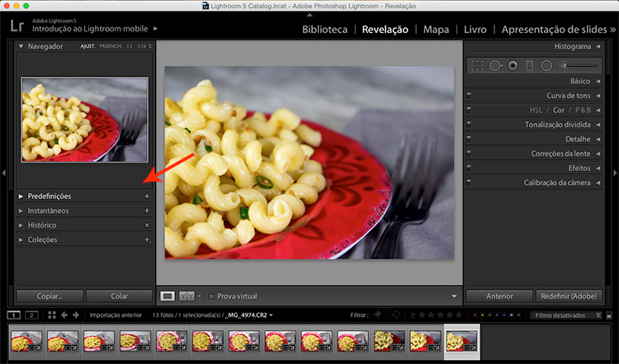Choose the Radial Filter tool
This screenshot has width=619, height=364.
[546, 65]
